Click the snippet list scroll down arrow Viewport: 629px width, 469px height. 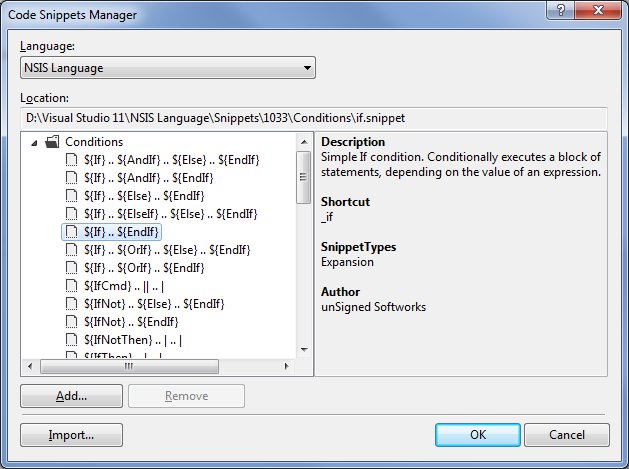304,350
